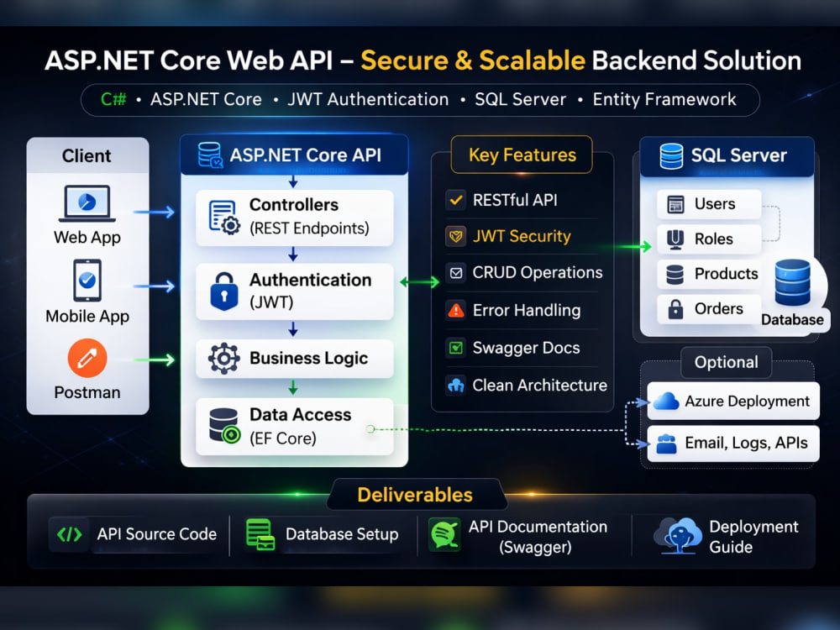Select the Optional section header
This screenshot has width=840, height=630.
pos(727,362)
